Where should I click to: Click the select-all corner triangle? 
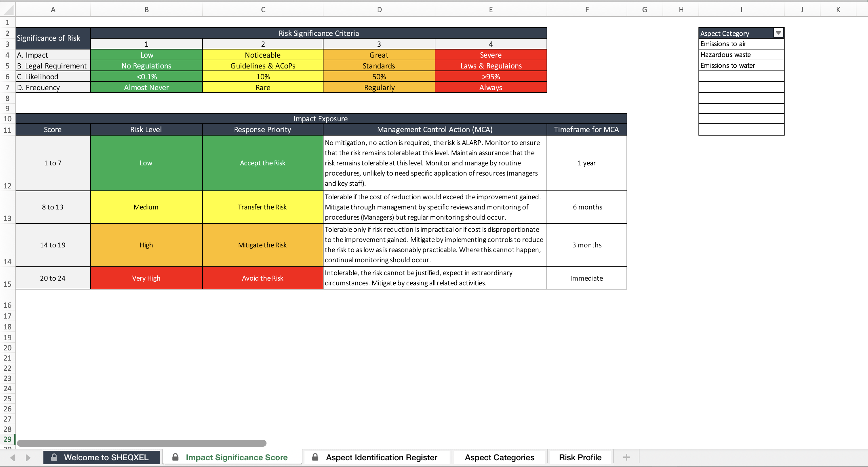click(x=8, y=9)
